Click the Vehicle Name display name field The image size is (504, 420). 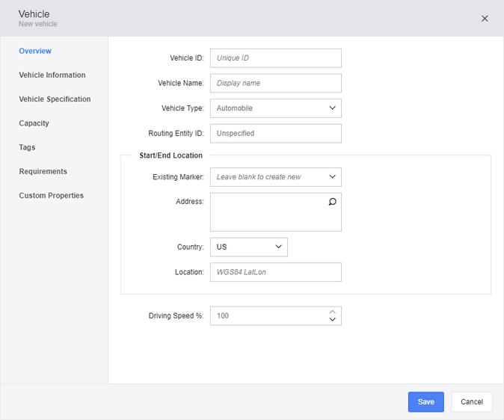coord(276,83)
